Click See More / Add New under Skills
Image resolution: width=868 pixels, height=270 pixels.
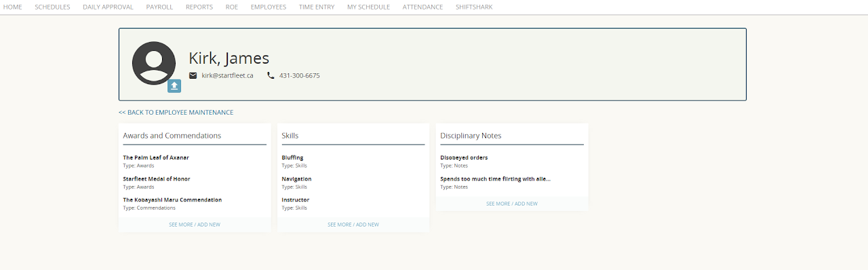pyautogui.click(x=353, y=225)
